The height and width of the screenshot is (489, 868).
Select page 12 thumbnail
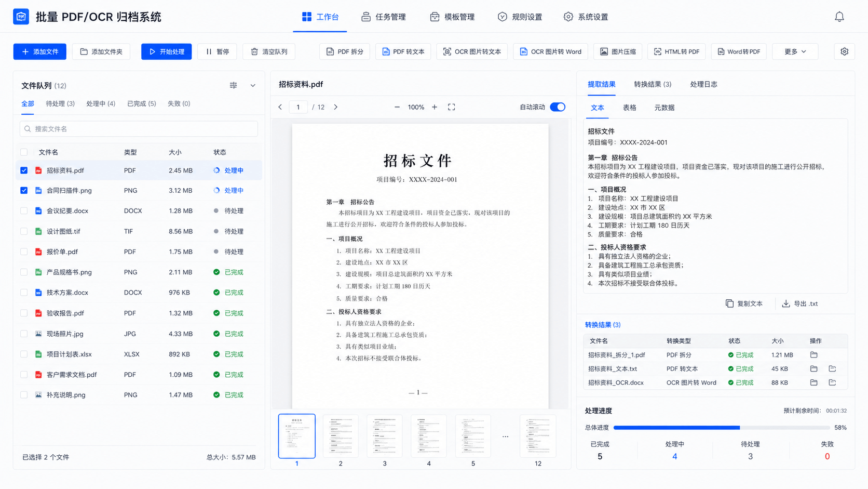tap(538, 437)
